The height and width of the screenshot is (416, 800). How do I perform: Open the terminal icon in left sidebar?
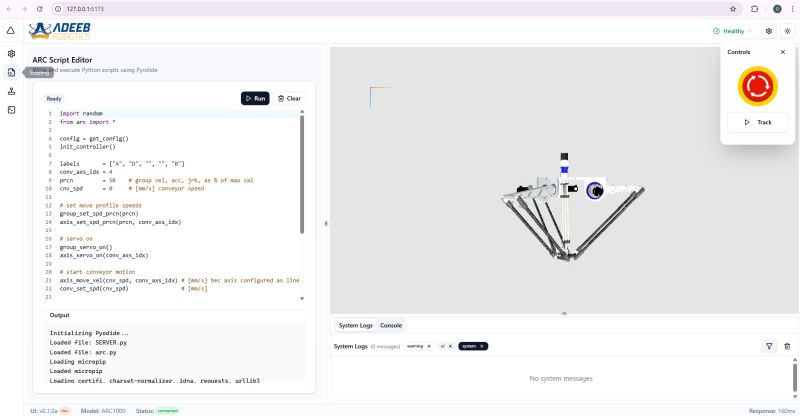(x=11, y=110)
